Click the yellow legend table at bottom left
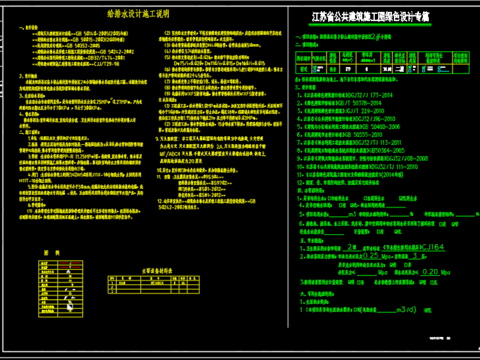This screenshot has width=480, height=360. click(x=61, y=289)
